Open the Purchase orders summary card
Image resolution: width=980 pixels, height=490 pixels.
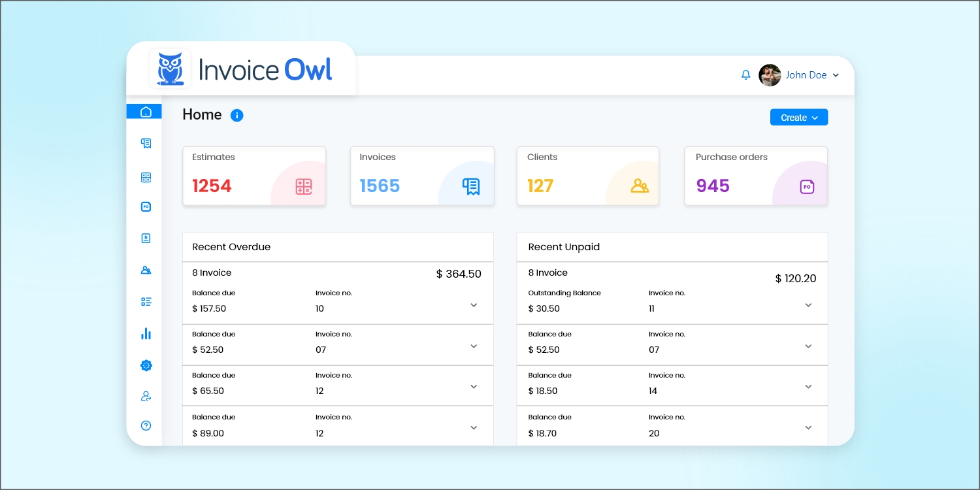click(756, 176)
